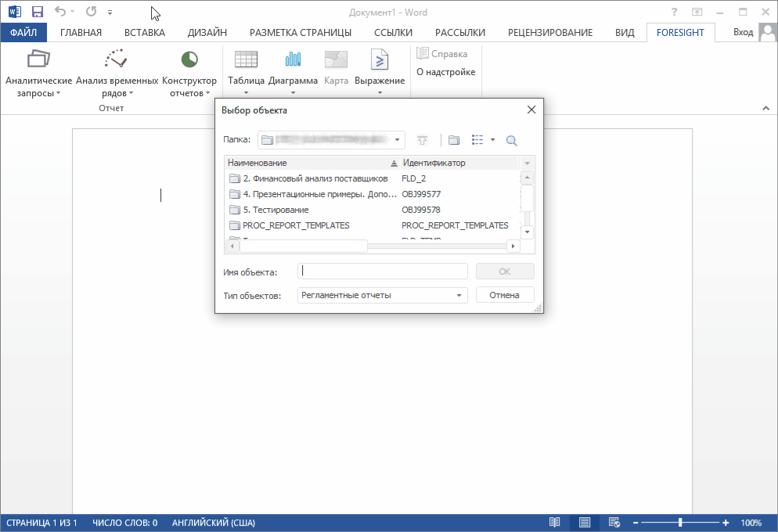The image size is (778, 532).
Task: Switch to ССЫЛКИ tab
Action: (x=394, y=33)
